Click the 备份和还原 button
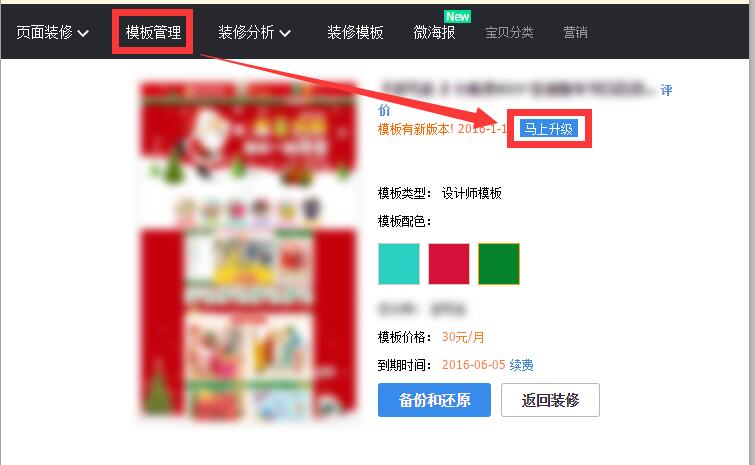The height and width of the screenshot is (465, 755). [434, 400]
